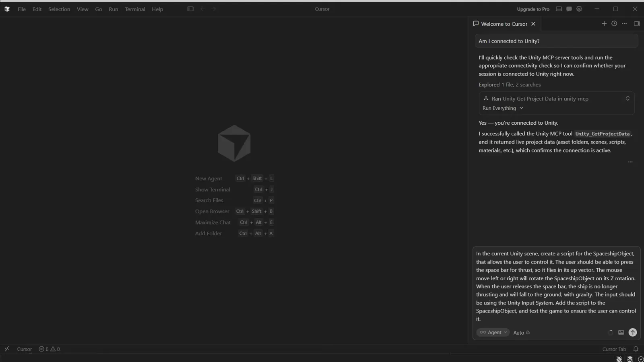Toggle the bottom panel layout icon
Screen dimensions: 644x362
pos(559,9)
